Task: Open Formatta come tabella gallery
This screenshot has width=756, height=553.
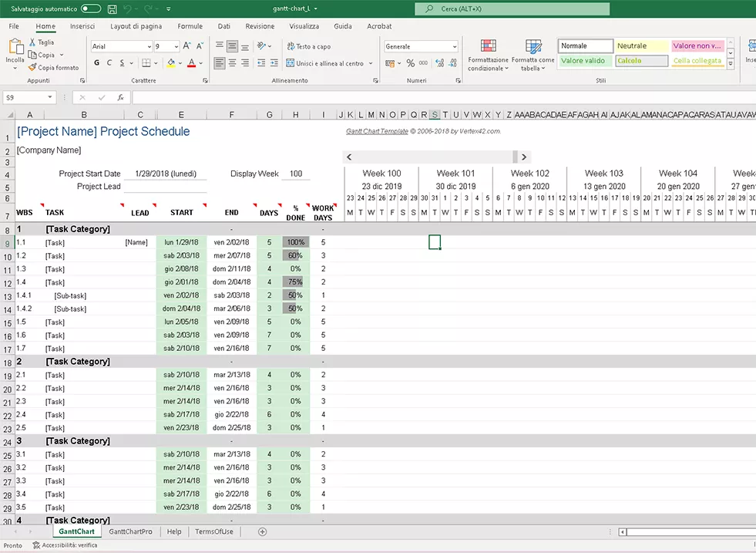Action: pos(533,55)
